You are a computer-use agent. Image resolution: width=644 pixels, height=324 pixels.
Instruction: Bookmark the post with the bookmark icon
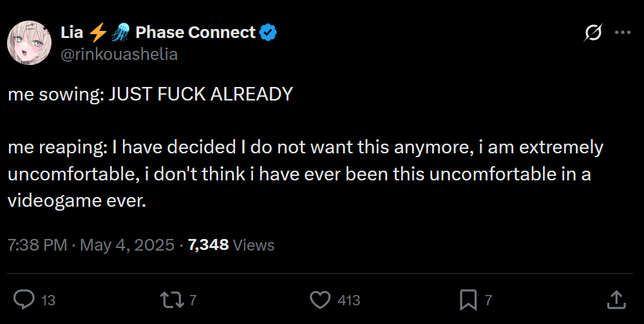(x=468, y=300)
